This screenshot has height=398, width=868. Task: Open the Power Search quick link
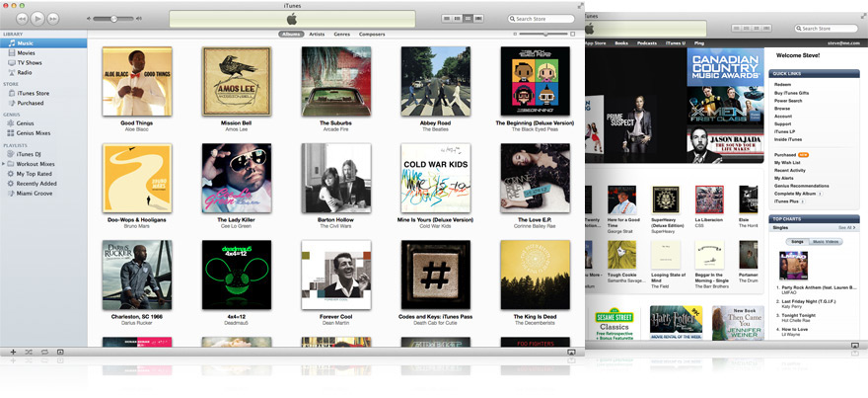click(x=788, y=101)
